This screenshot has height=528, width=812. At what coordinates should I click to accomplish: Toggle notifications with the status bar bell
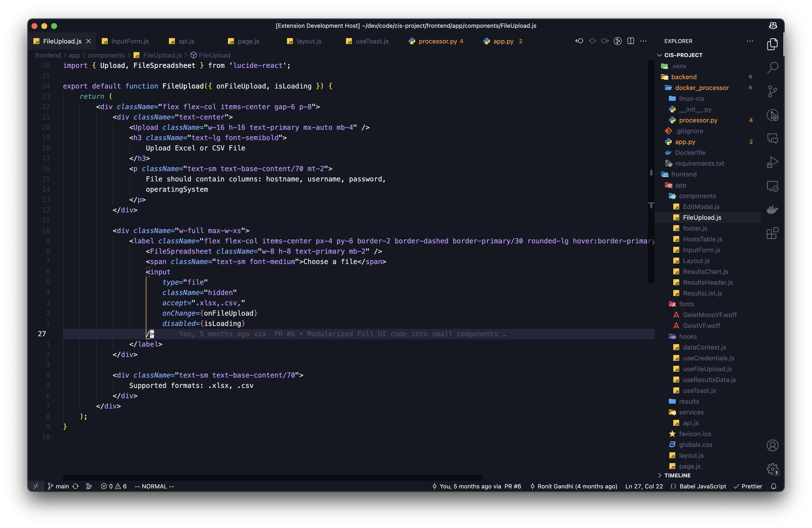(x=774, y=486)
